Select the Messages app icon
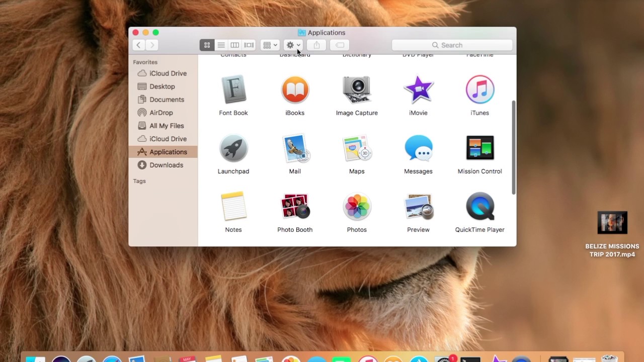 (x=418, y=148)
